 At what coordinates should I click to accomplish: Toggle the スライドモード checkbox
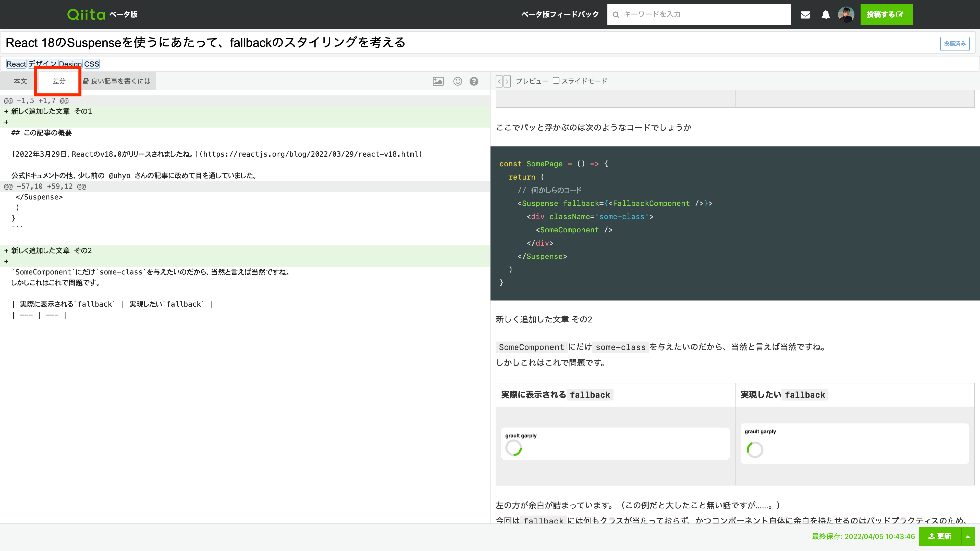click(x=556, y=81)
